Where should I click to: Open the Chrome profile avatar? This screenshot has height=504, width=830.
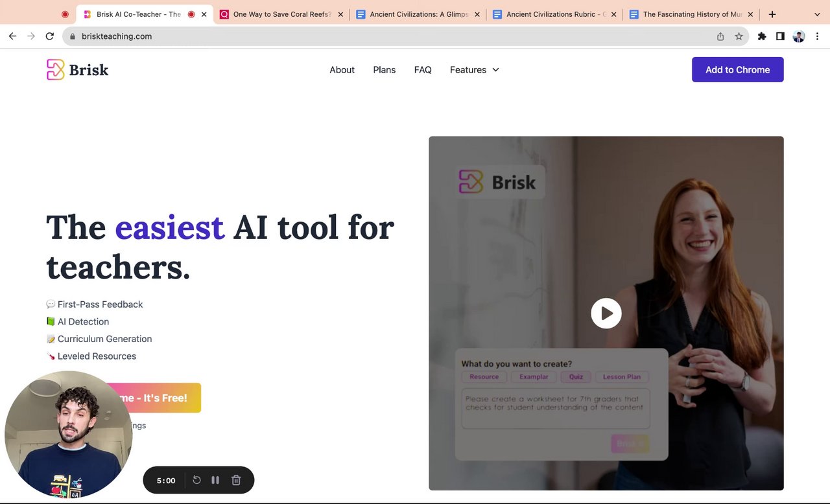click(799, 36)
